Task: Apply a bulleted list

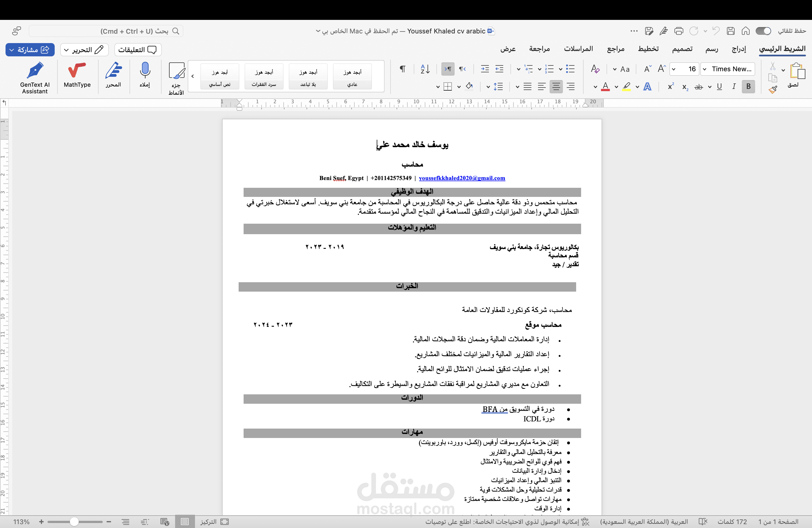Action: tap(570, 69)
